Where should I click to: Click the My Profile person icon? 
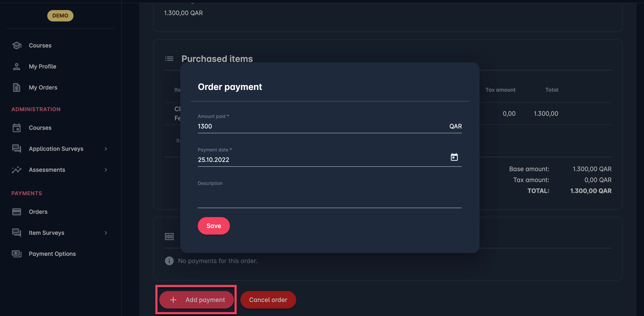coord(16,67)
